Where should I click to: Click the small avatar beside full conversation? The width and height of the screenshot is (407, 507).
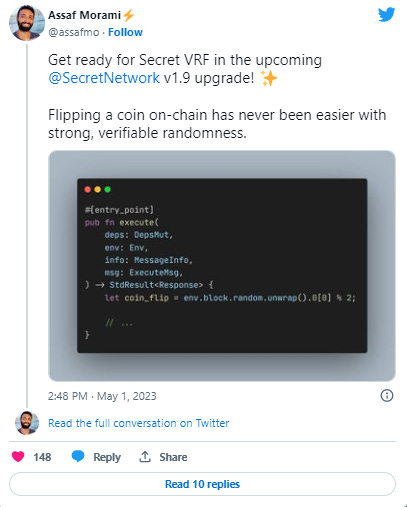coord(27,423)
